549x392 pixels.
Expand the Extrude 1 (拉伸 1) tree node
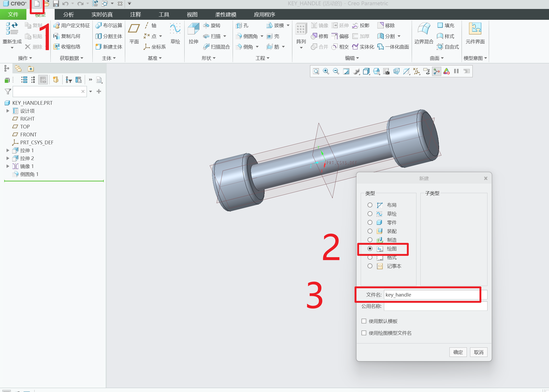pyautogui.click(x=8, y=150)
